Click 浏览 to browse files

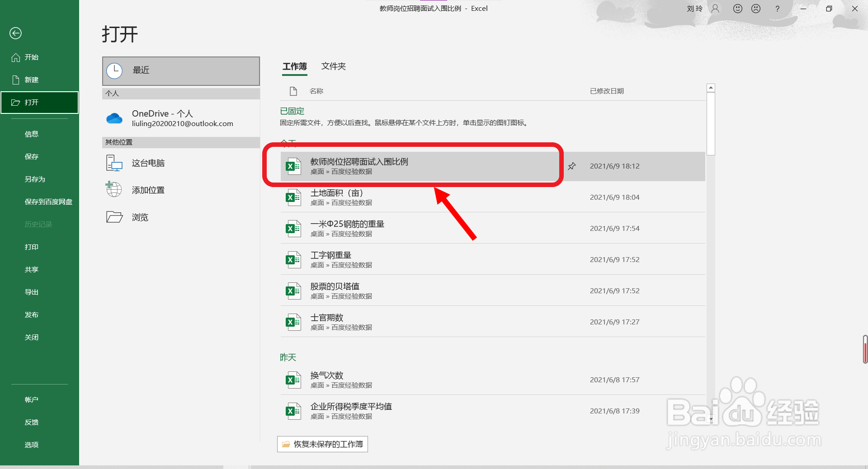pyautogui.click(x=181, y=217)
